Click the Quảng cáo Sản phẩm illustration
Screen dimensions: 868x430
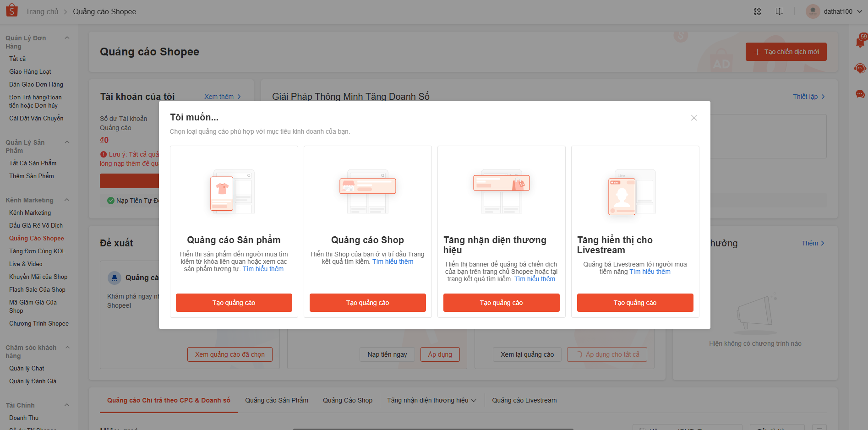click(234, 191)
